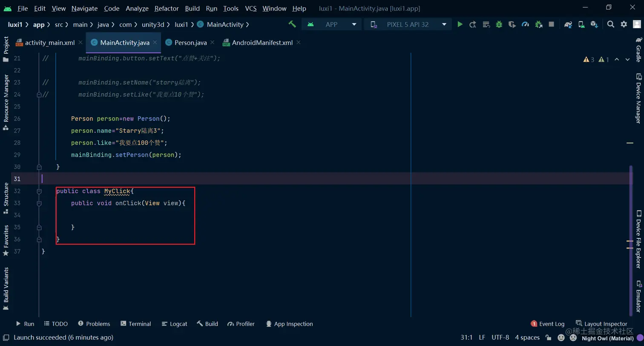This screenshot has height=346, width=644.
Task: Open the Logcat tool window
Action: pyautogui.click(x=174, y=324)
